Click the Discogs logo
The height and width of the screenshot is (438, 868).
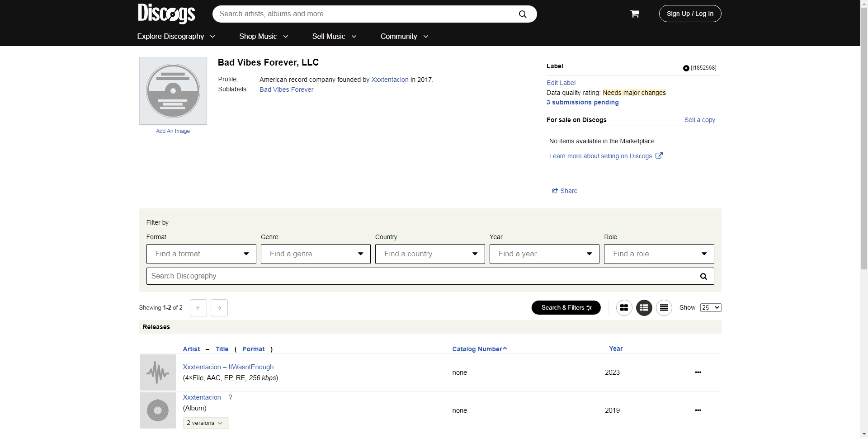click(x=166, y=14)
